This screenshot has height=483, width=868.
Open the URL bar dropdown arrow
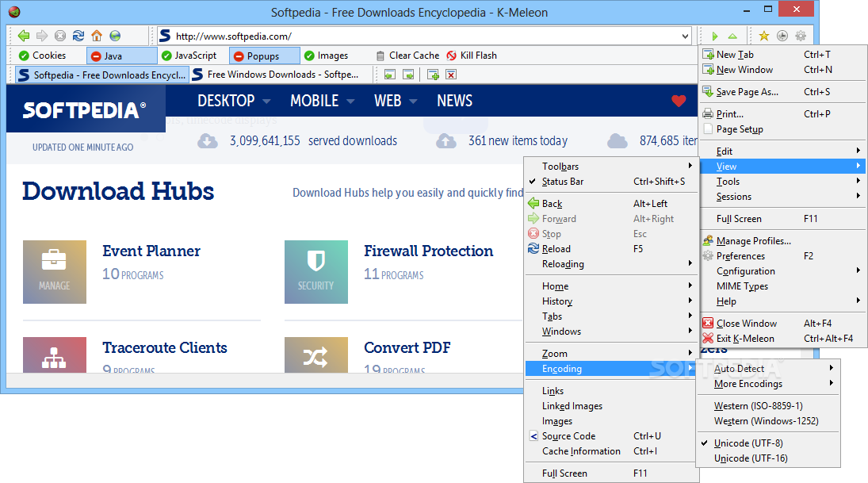686,36
